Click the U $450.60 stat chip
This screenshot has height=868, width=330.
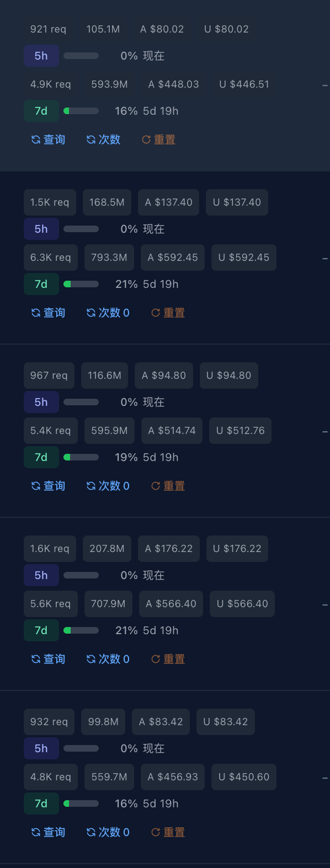pyautogui.click(x=244, y=777)
